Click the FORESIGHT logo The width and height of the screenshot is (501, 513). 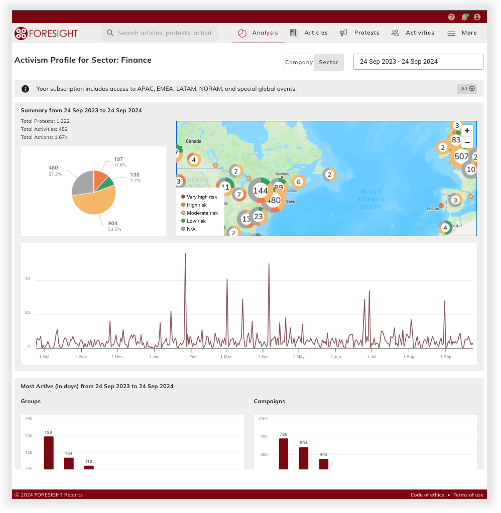coord(46,33)
